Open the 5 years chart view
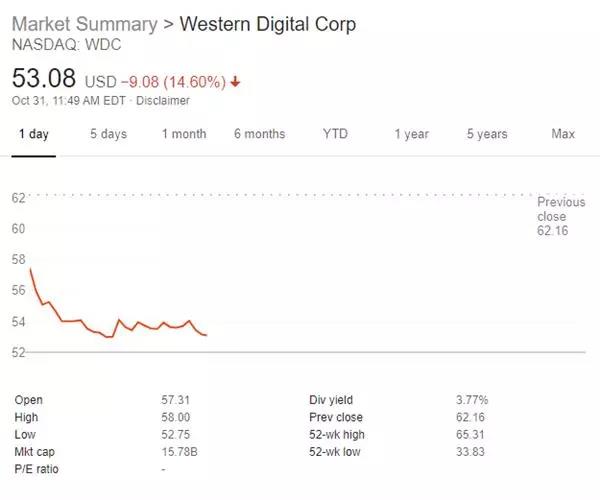Viewport: 600px width, 500px height. (x=487, y=134)
